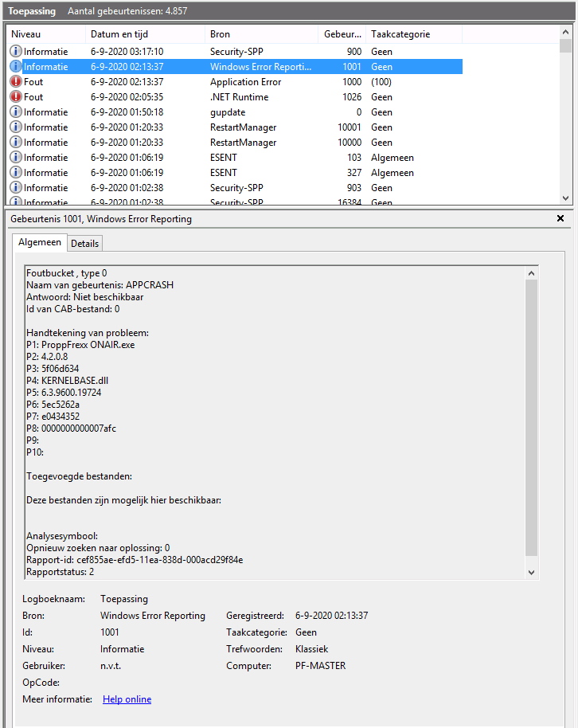Click info icon on Security-SPP 03:17:10 row
578x728 pixels.
tap(16, 52)
